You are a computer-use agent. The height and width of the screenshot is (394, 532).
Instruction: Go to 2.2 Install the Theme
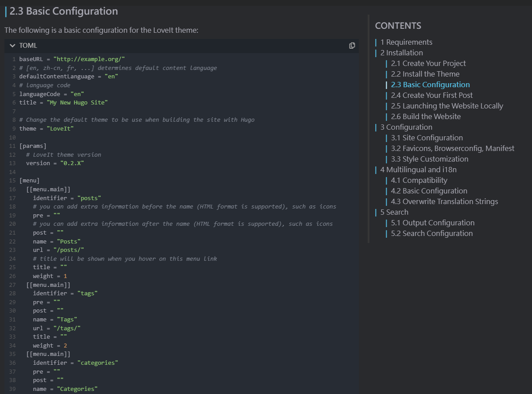(x=425, y=73)
